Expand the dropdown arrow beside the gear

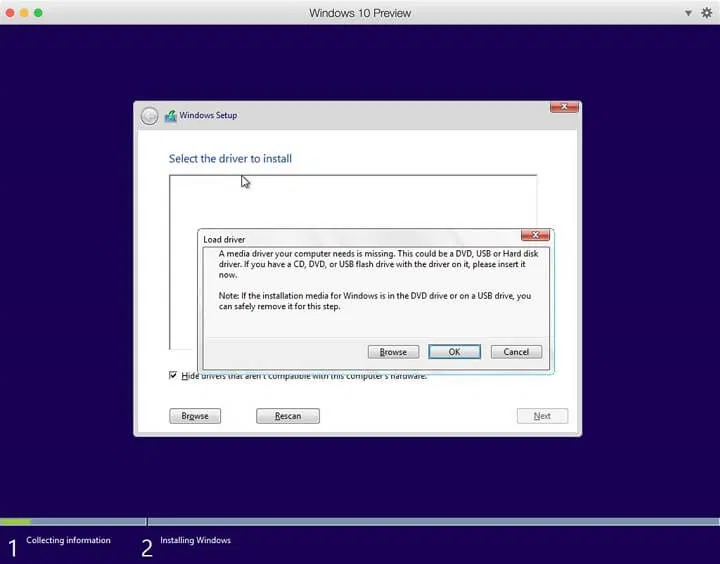point(688,13)
